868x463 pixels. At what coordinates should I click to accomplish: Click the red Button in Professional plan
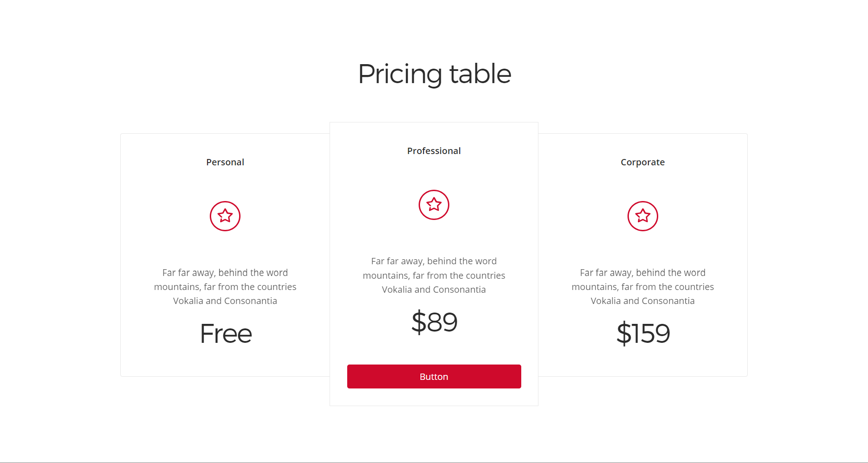[x=434, y=376]
